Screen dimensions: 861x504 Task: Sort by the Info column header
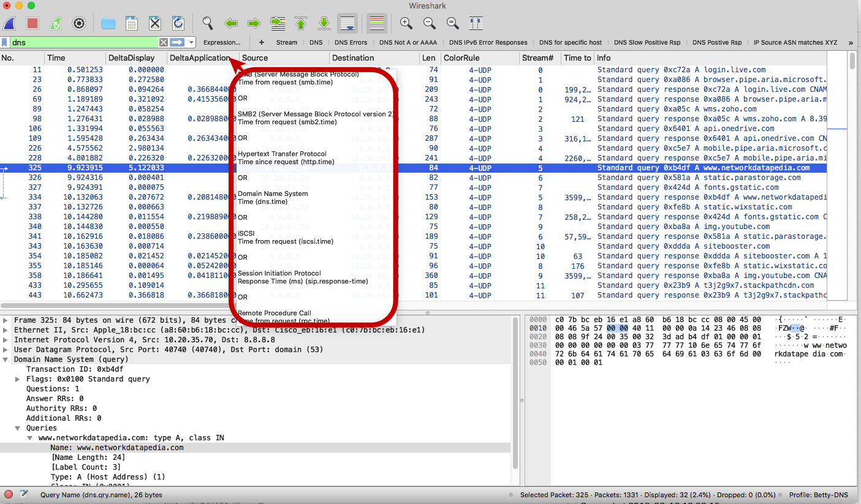[x=710, y=58]
